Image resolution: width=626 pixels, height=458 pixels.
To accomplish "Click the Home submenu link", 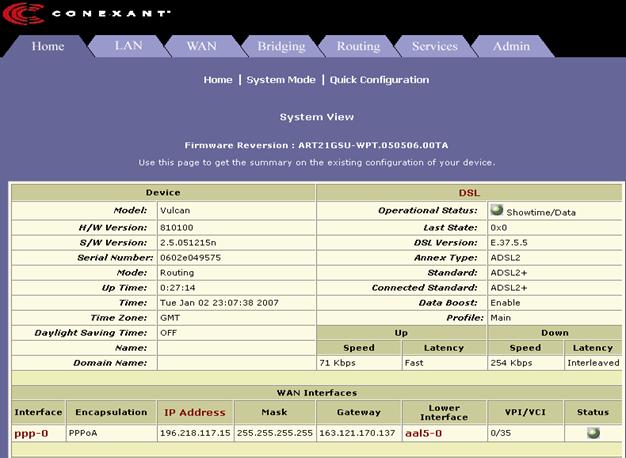I will coord(218,80).
